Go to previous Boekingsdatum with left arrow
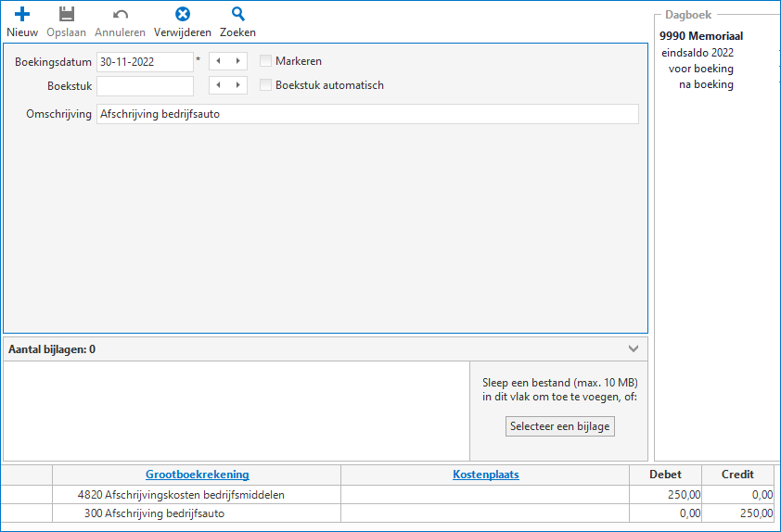Screen dimensions: 781x532 click(219, 61)
